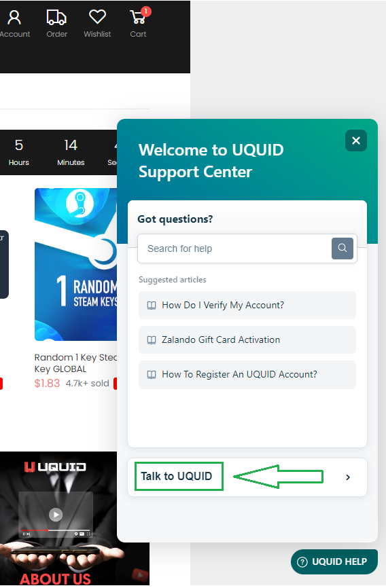Close the UQUID Support Center panel
This screenshot has height=588, width=386.
point(356,141)
